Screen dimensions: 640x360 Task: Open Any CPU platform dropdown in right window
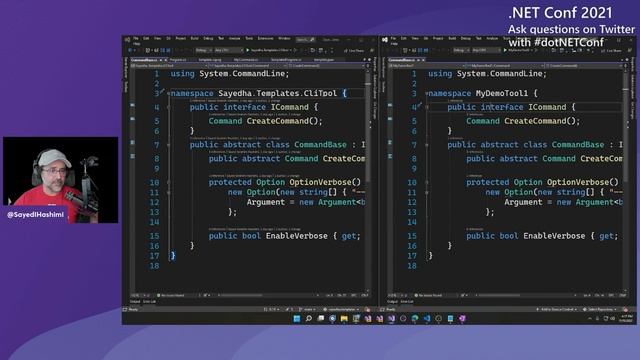tap(486, 50)
